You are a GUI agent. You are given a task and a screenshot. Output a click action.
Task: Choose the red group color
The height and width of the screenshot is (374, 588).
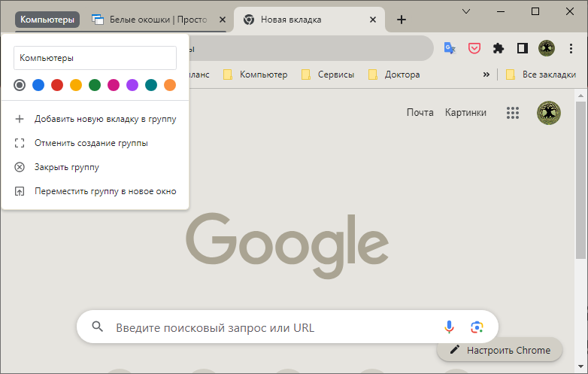tap(57, 85)
